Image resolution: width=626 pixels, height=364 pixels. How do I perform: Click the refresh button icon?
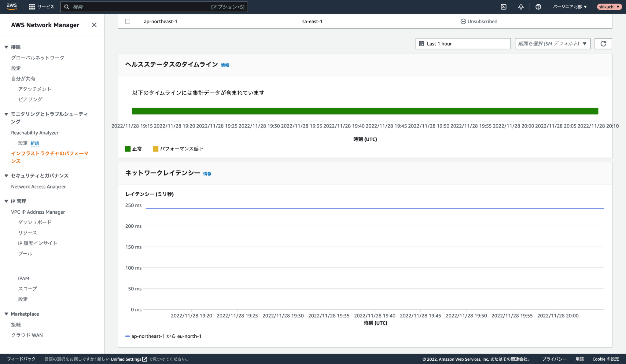tap(603, 43)
